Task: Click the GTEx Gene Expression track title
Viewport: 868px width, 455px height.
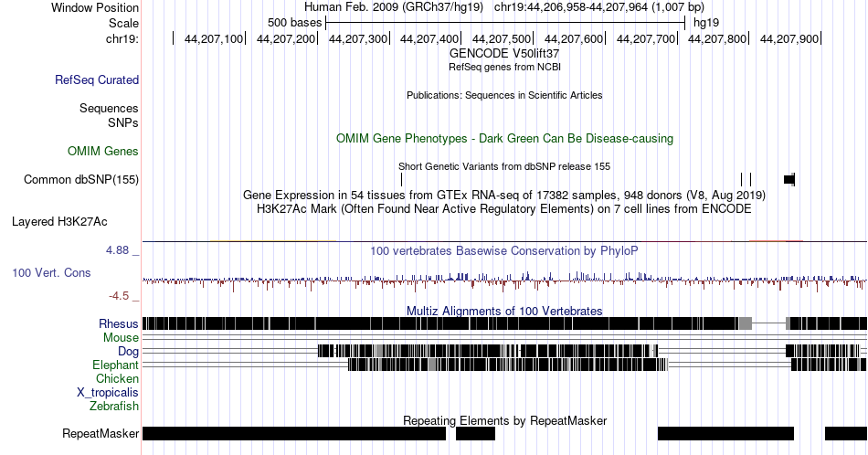Action: pos(504,195)
